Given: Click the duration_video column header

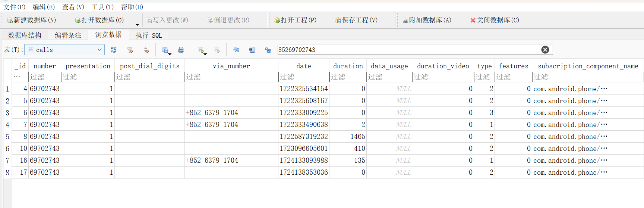Looking at the screenshot, I should click(x=443, y=66).
